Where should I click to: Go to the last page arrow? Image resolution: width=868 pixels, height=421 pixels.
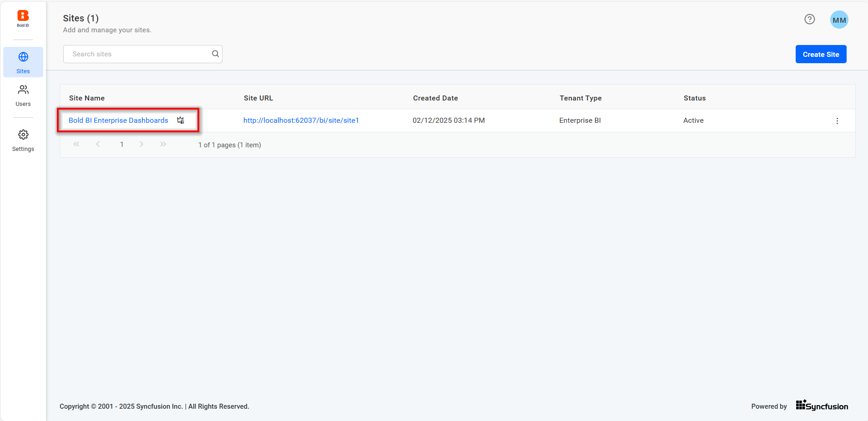pos(163,145)
